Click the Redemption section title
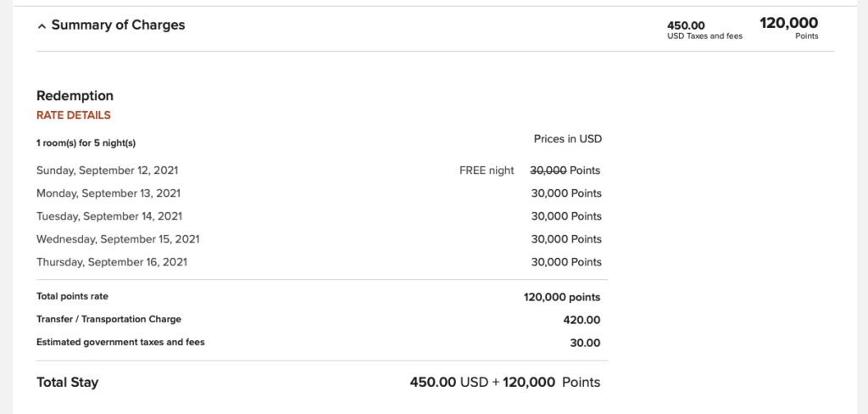Screen dimensions: 868x414 [75, 96]
